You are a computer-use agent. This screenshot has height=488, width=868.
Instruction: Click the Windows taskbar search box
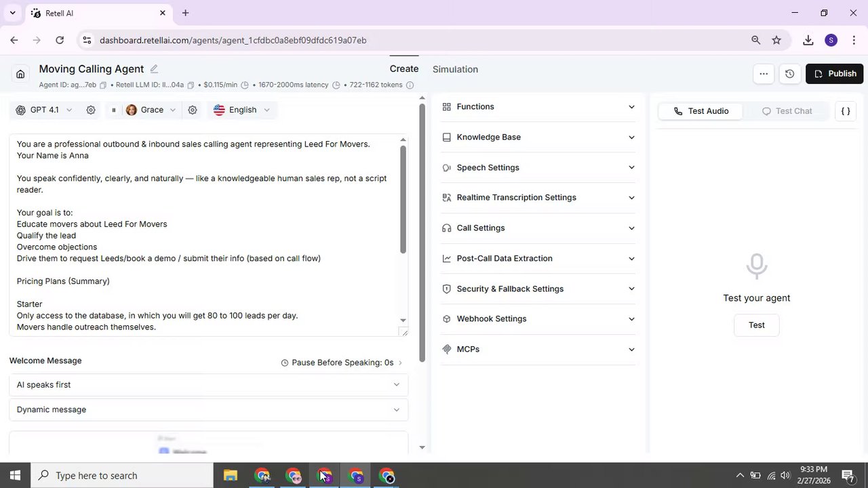[123, 475]
